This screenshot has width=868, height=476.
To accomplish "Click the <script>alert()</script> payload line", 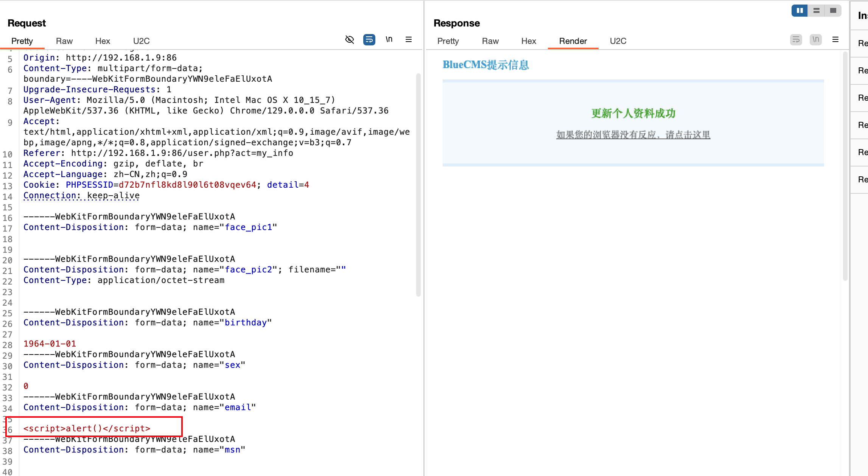I will click(87, 428).
